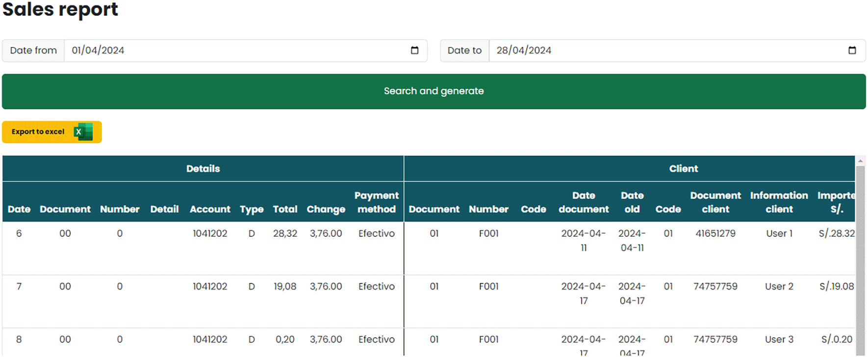
Task: Click the Search and generate button
Action: tap(434, 91)
